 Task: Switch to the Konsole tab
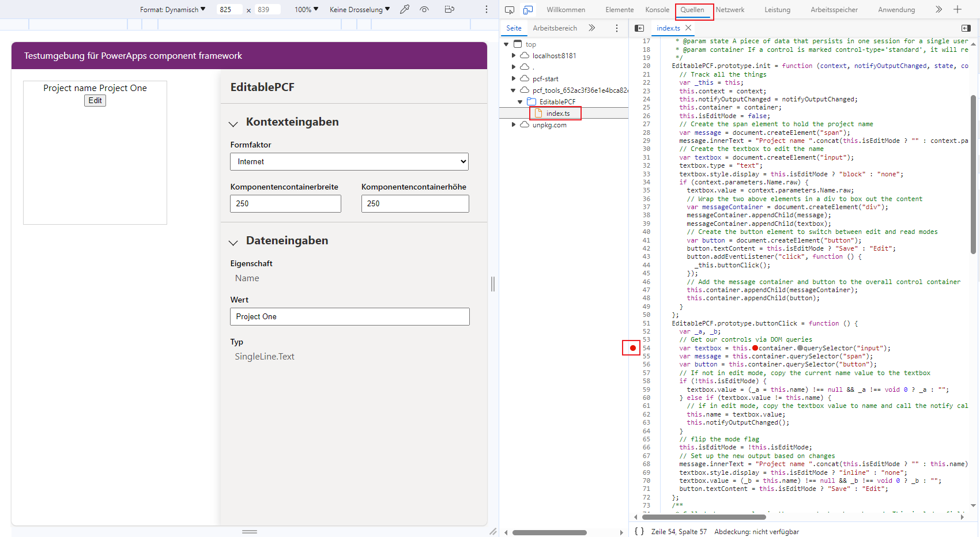tap(657, 10)
